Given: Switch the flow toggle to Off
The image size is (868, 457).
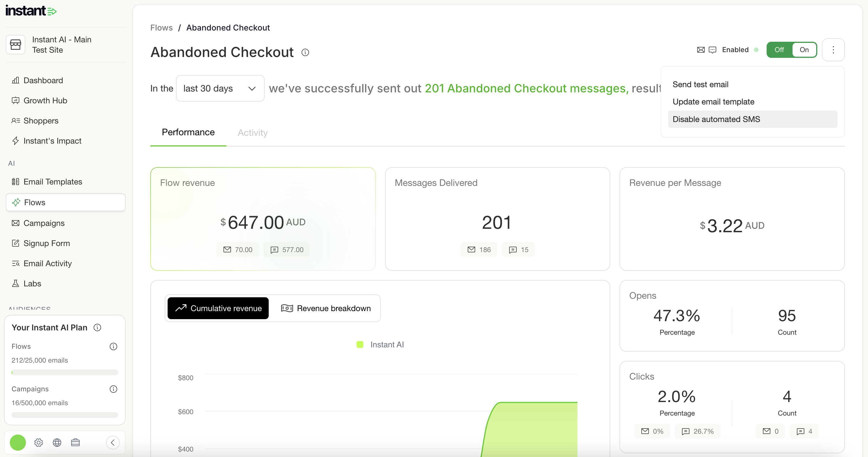Looking at the screenshot, I should pyautogui.click(x=779, y=50).
